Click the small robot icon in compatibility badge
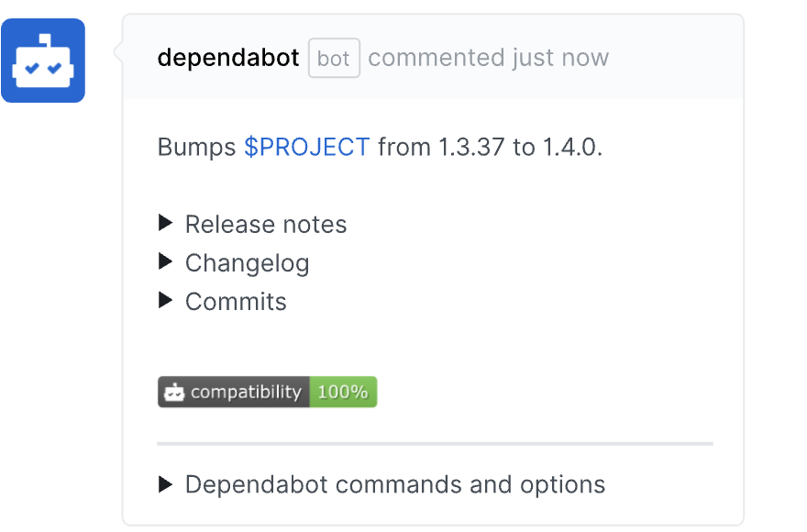This screenshot has width=807, height=532. pos(173,393)
